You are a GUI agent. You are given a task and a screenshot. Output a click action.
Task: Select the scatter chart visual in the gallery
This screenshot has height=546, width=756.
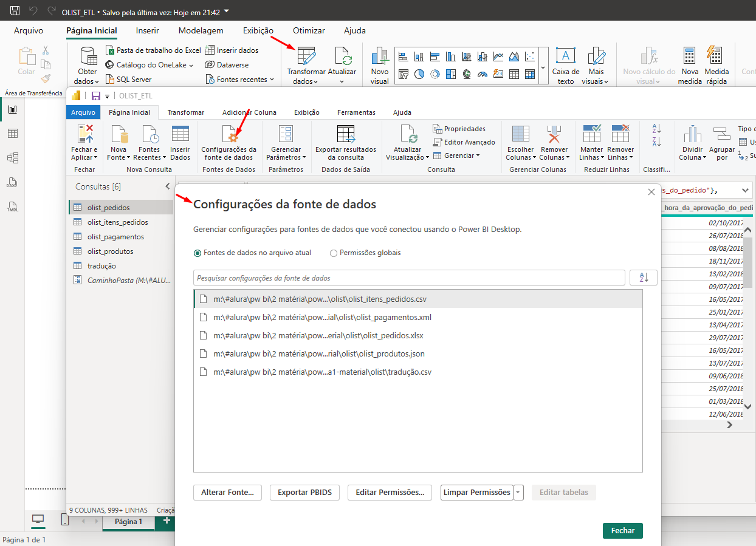tap(530, 57)
